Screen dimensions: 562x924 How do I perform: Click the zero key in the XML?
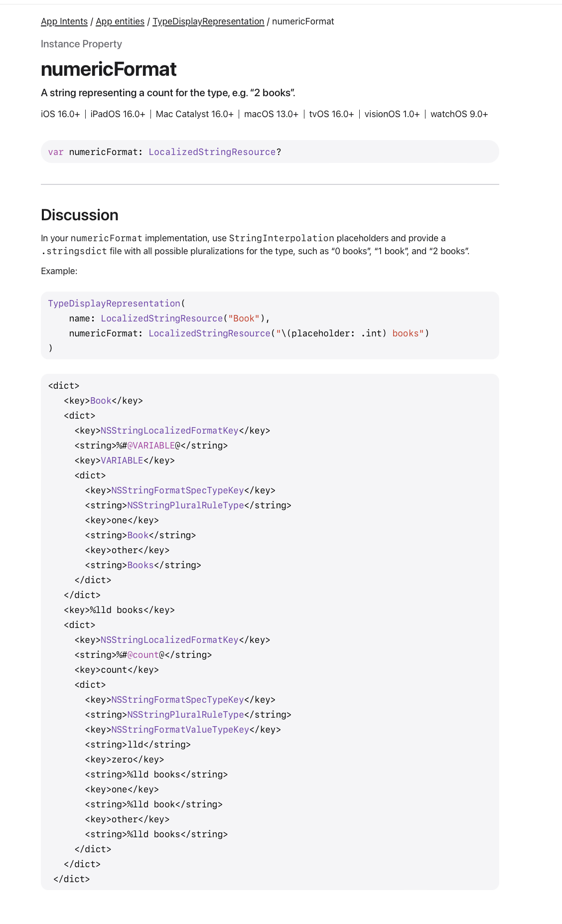[x=122, y=760]
